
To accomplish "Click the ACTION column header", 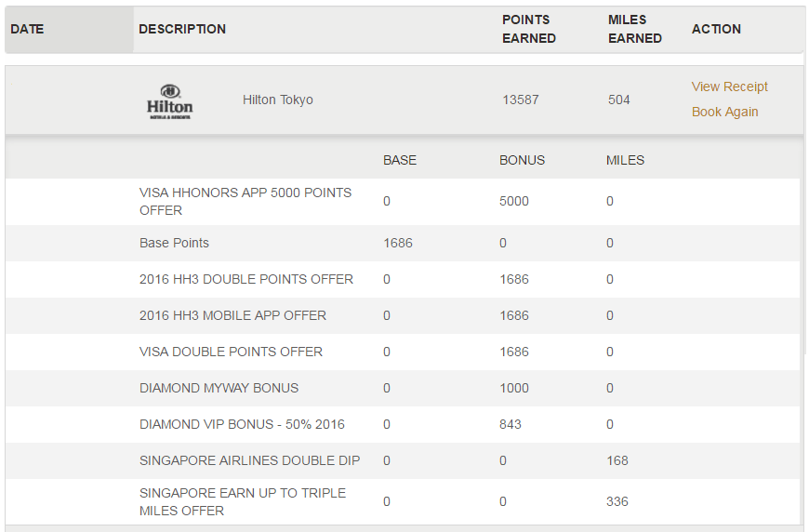I will [x=716, y=30].
